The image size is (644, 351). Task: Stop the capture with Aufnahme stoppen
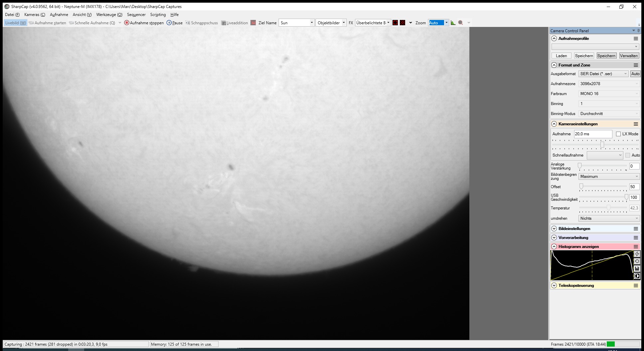tap(144, 23)
